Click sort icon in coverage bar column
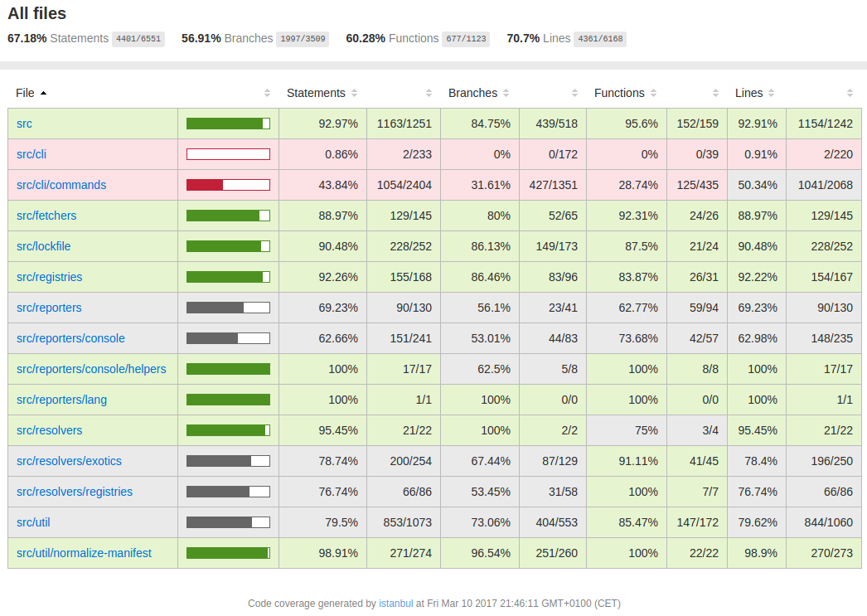The image size is (867, 616). pos(267,93)
